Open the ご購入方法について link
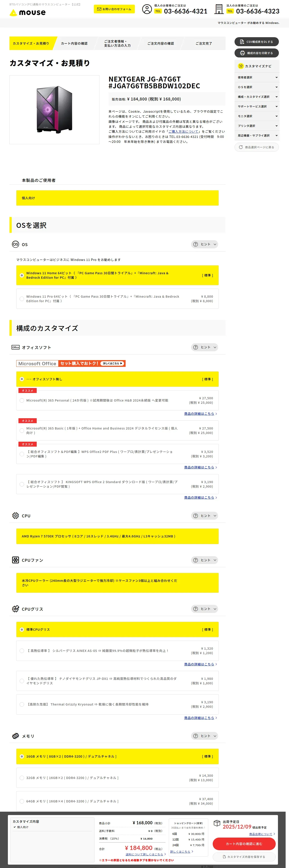 point(183,131)
